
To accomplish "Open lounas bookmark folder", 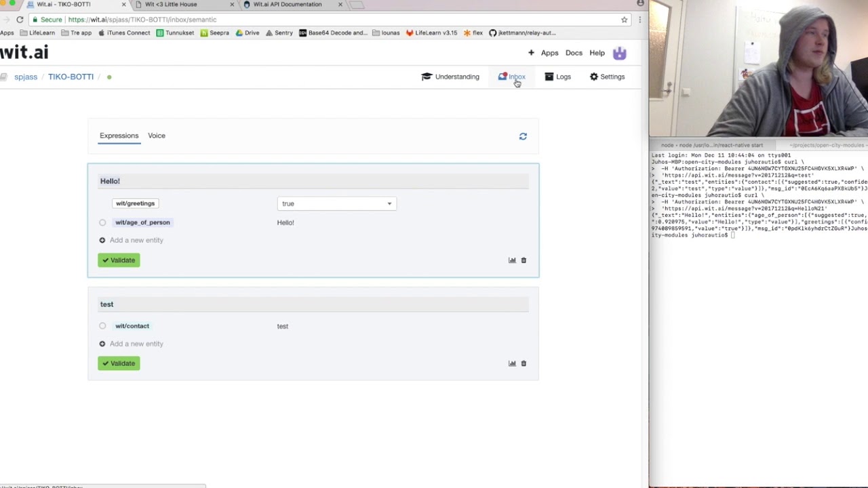I will [x=386, y=33].
